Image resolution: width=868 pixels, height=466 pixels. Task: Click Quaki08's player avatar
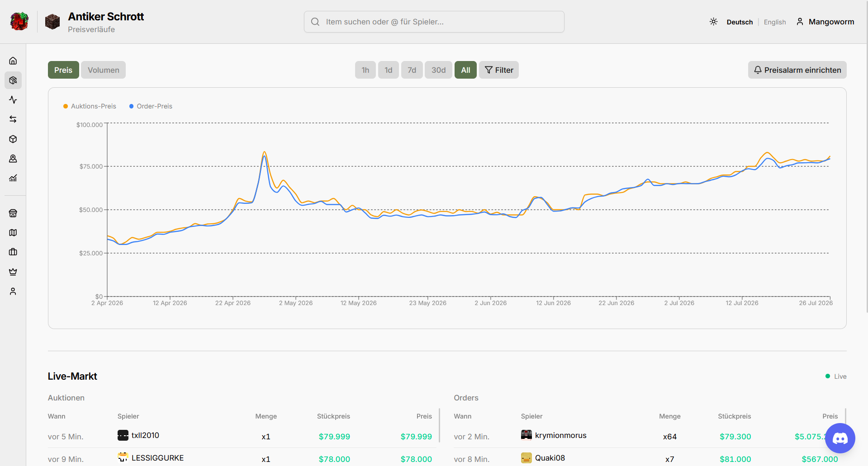(526, 458)
